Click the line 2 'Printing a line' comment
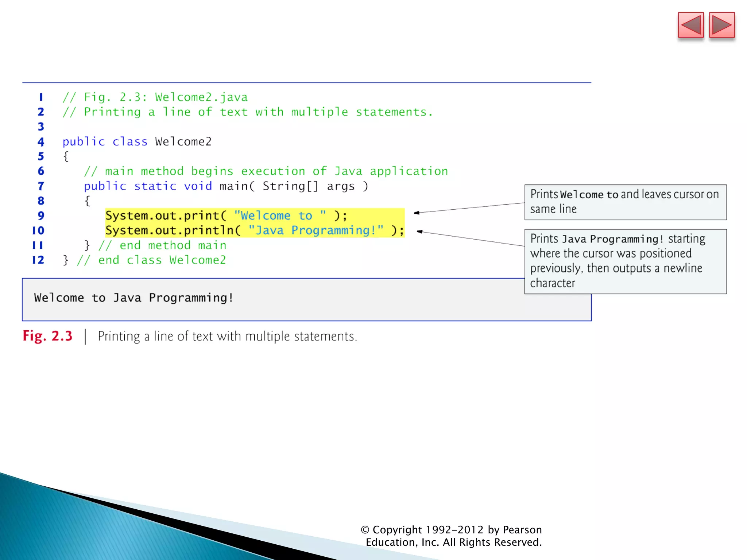The image size is (747, 560). pyautogui.click(x=247, y=112)
